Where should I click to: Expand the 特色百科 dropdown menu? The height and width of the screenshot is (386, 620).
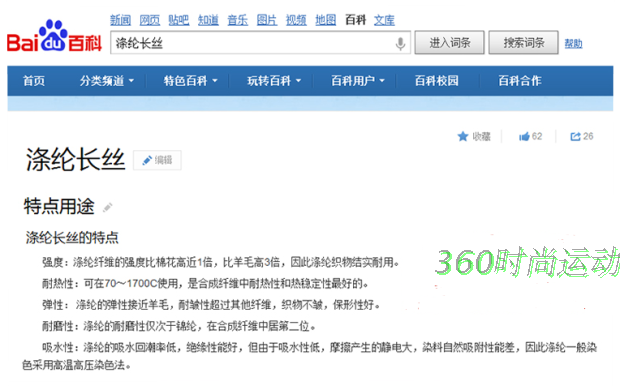pos(190,81)
